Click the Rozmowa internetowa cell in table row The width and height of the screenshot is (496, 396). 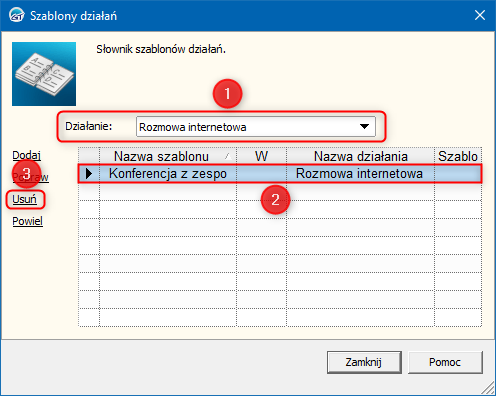click(360, 173)
